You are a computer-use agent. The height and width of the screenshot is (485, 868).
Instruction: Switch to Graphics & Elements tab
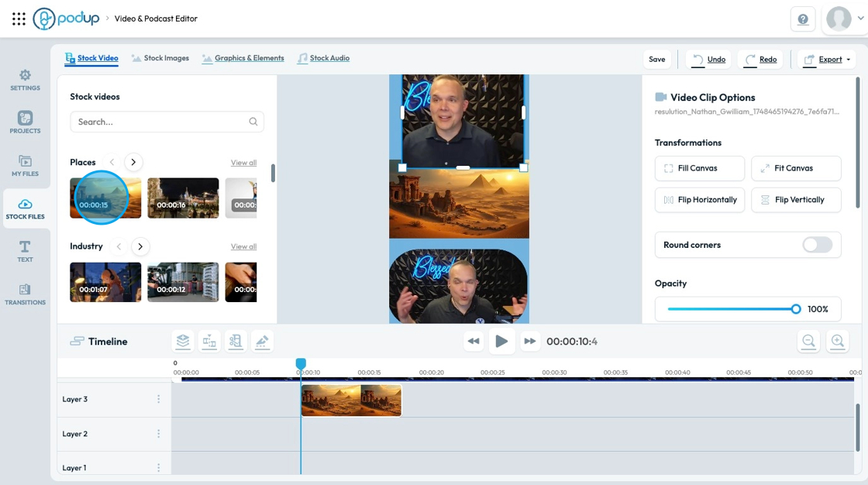pos(243,58)
